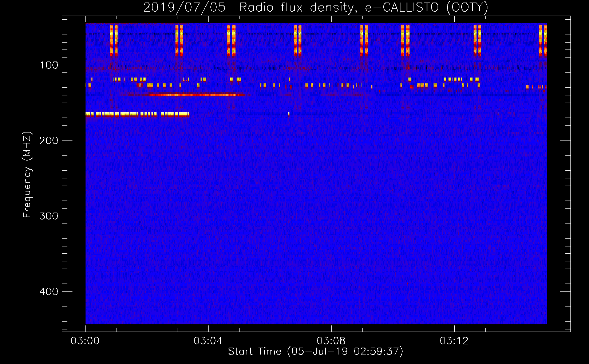Click the 400 frequency tick label
The image size is (589, 364).
49,292
